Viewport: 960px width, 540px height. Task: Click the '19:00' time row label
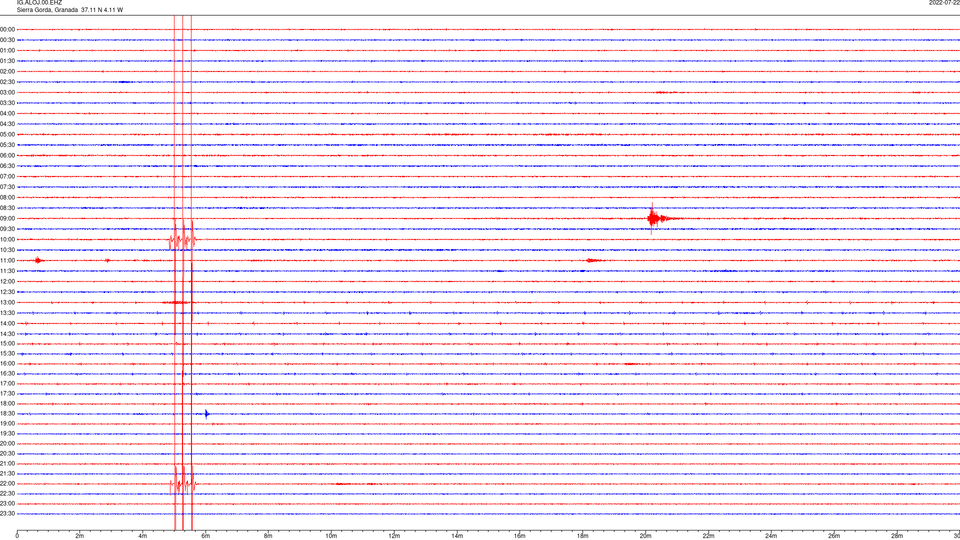pyautogui.click(x=7, y=424)
